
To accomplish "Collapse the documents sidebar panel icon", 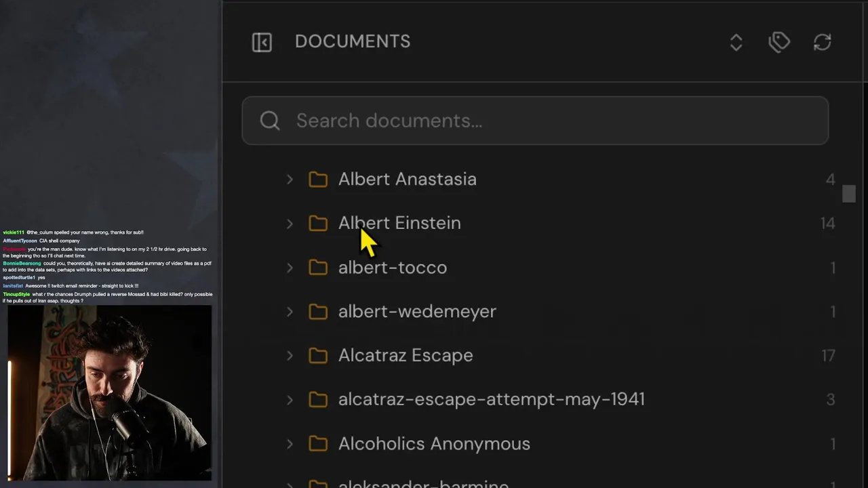I will tap(262, 42).
